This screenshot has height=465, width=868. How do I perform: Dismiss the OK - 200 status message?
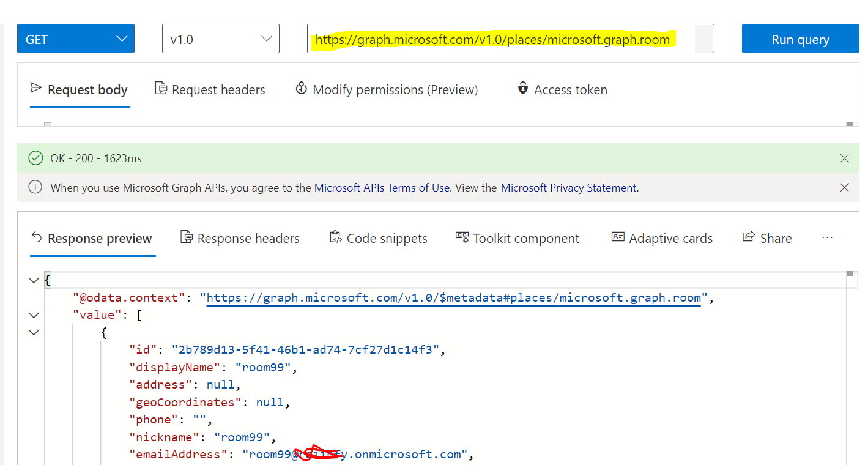pyautogui.click(x=844, y=158)
